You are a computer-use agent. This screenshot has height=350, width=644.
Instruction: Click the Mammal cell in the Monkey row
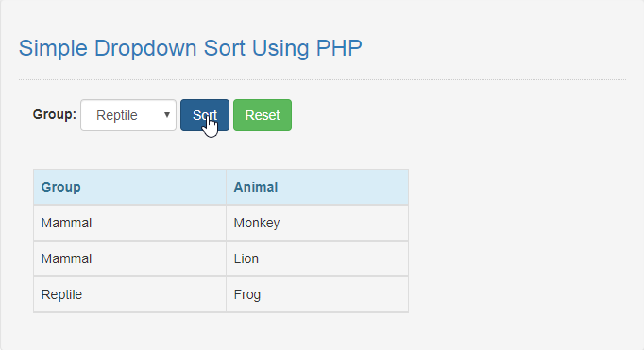click(129, 223)
